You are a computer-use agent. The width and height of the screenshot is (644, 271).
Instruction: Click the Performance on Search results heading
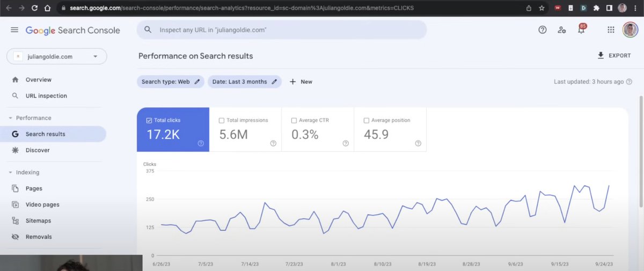(196, 56)
